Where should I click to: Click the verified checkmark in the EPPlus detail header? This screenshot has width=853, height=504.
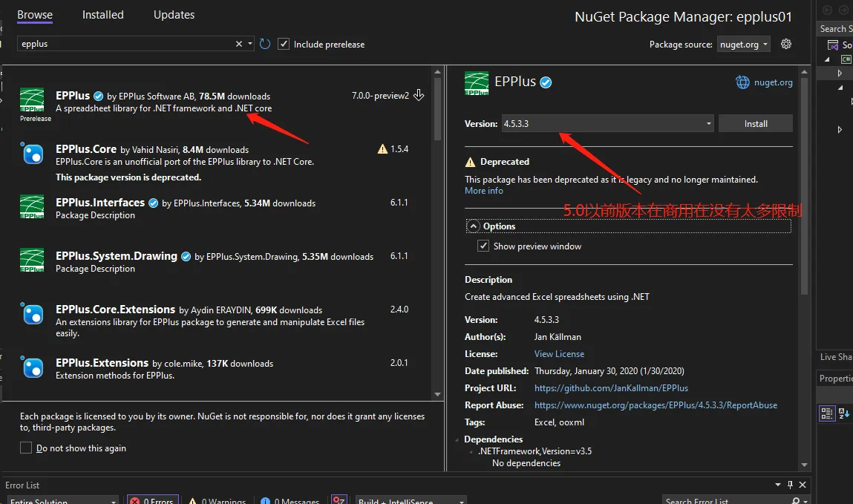546,82
